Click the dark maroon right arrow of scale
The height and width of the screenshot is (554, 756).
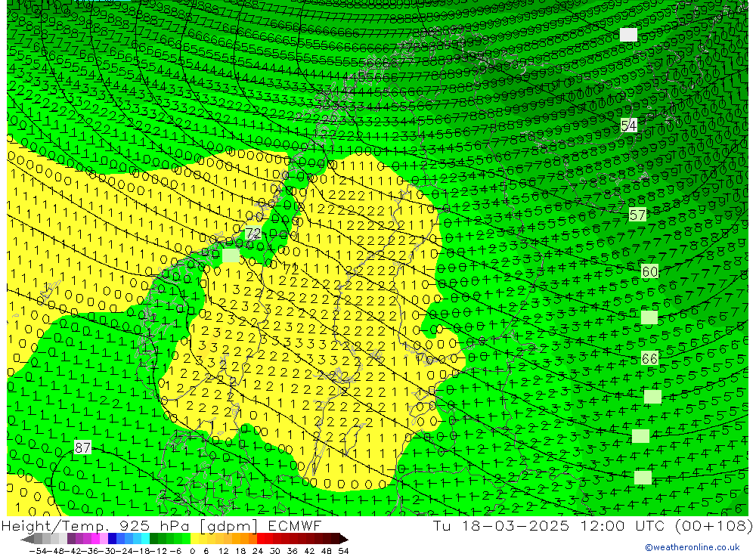click(344, 539)
